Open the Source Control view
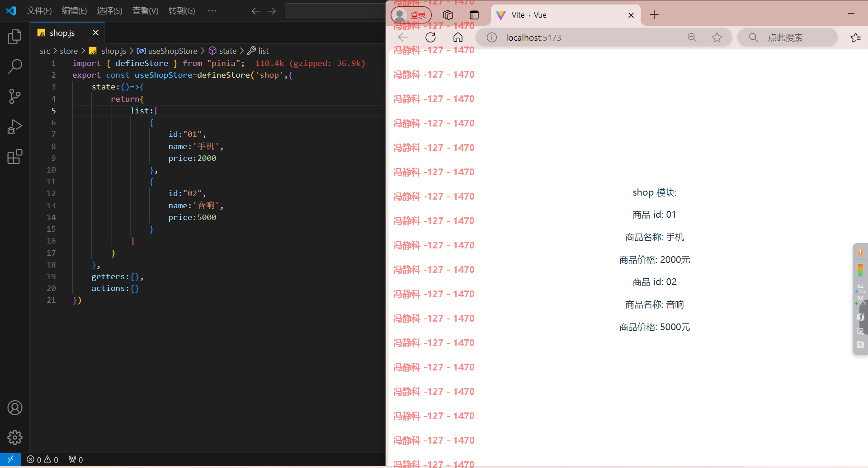This screenshot has width=868, height=468. coord(14,96)
